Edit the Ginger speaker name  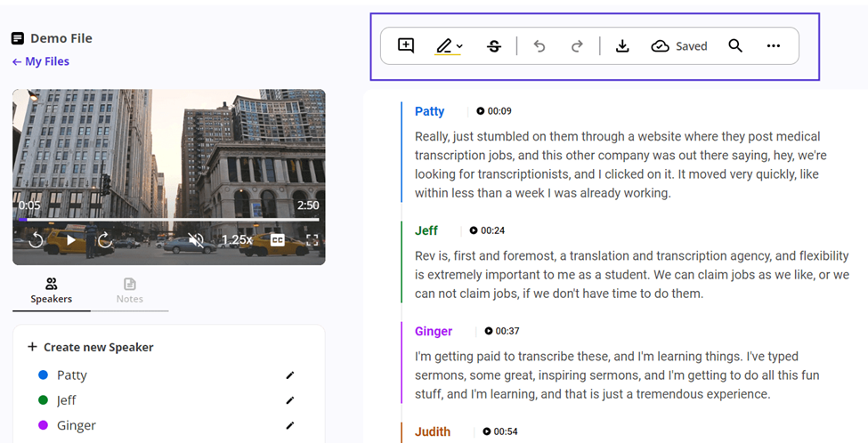click(290, 425)
